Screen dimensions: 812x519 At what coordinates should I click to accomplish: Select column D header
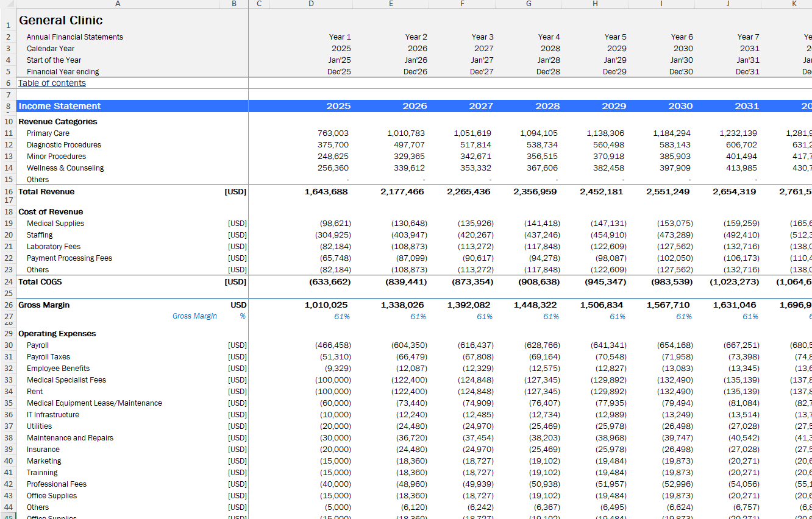pyautogui.click(x=311, y=4)
